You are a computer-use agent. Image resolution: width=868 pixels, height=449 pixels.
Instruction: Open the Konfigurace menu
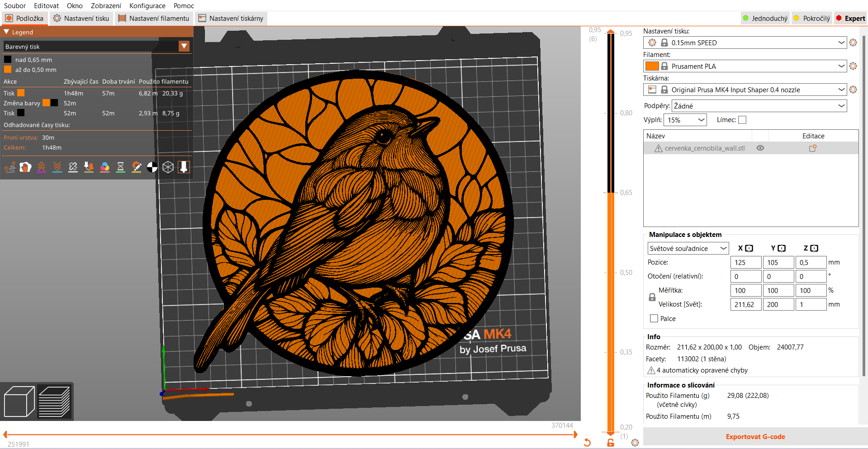(147, 6)
